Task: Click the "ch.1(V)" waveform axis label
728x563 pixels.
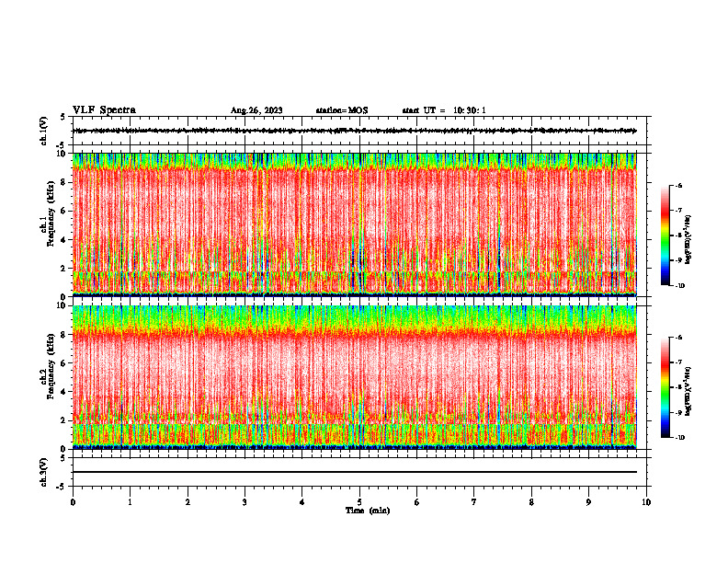Action: point(44,131)
